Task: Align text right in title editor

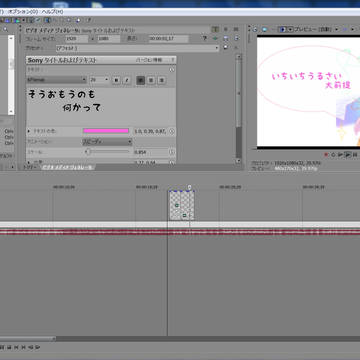Action: point(162,80)
